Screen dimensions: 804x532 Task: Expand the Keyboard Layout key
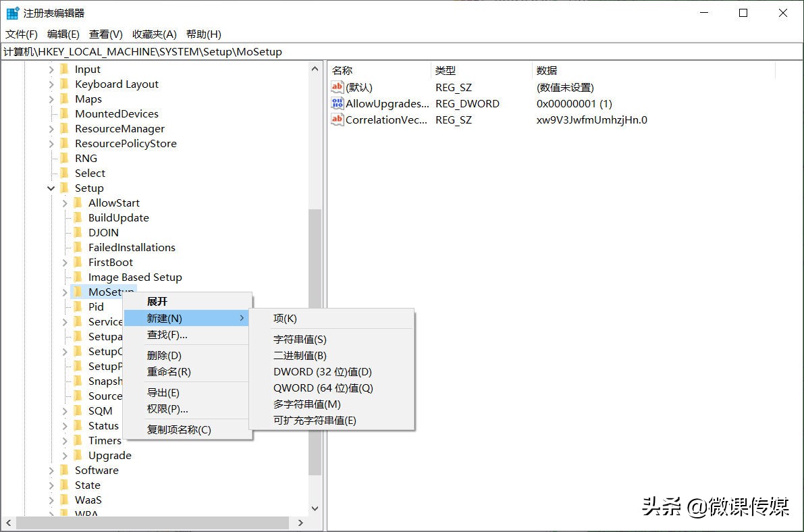[x=51, y=84]
